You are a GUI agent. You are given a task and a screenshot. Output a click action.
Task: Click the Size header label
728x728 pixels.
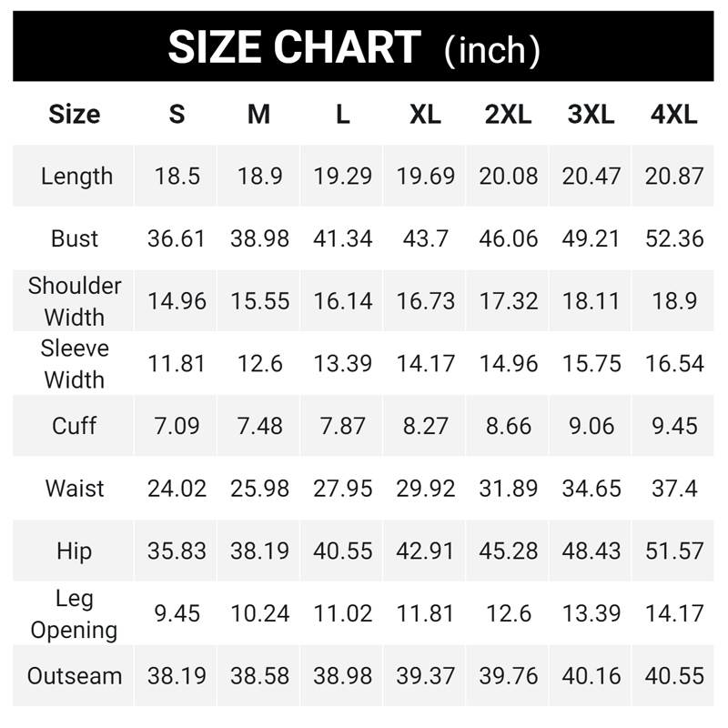74,115
